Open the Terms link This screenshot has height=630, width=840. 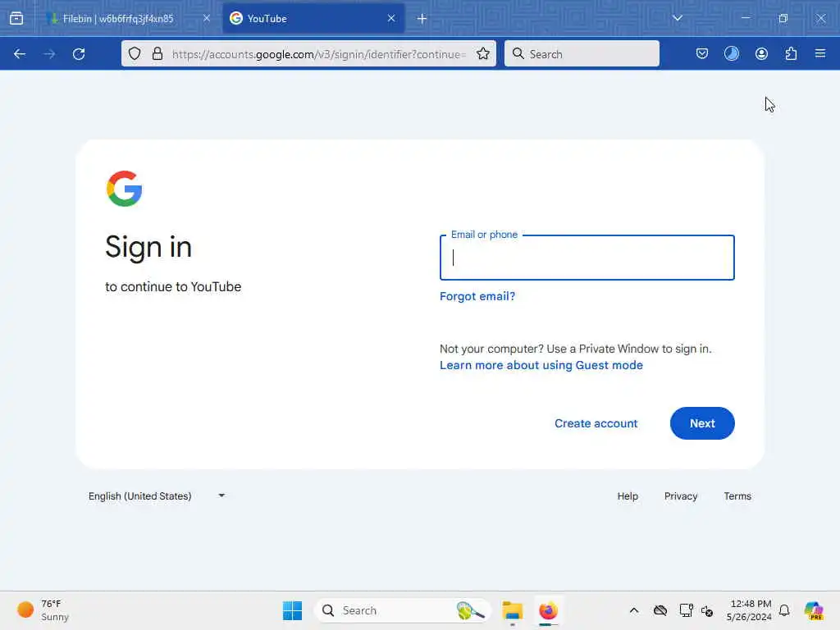tap(737, 496)
